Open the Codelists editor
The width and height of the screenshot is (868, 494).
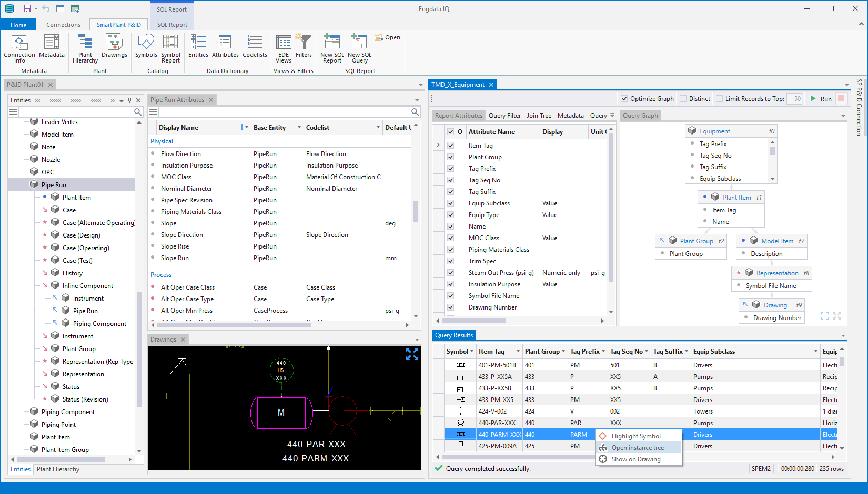pos(255,47)
